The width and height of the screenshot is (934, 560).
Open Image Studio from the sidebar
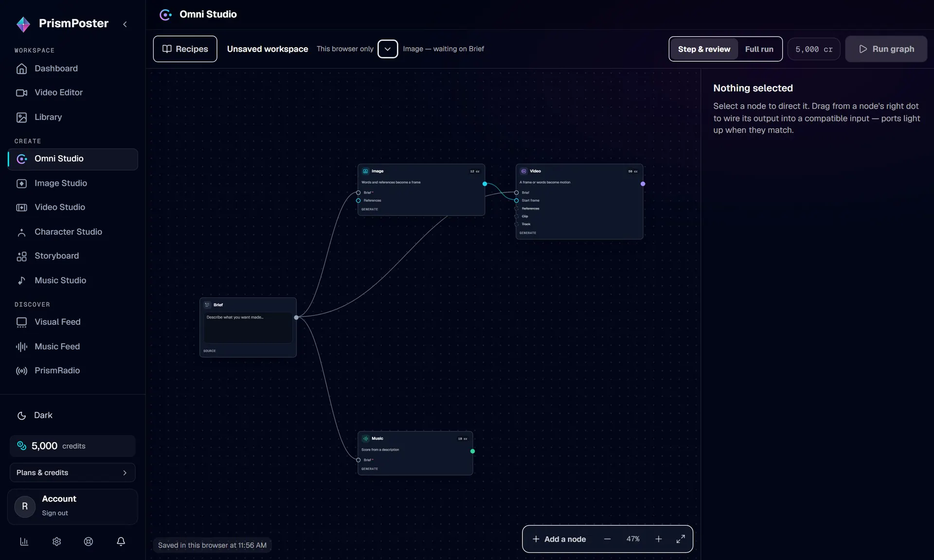(x=73, y=183)
